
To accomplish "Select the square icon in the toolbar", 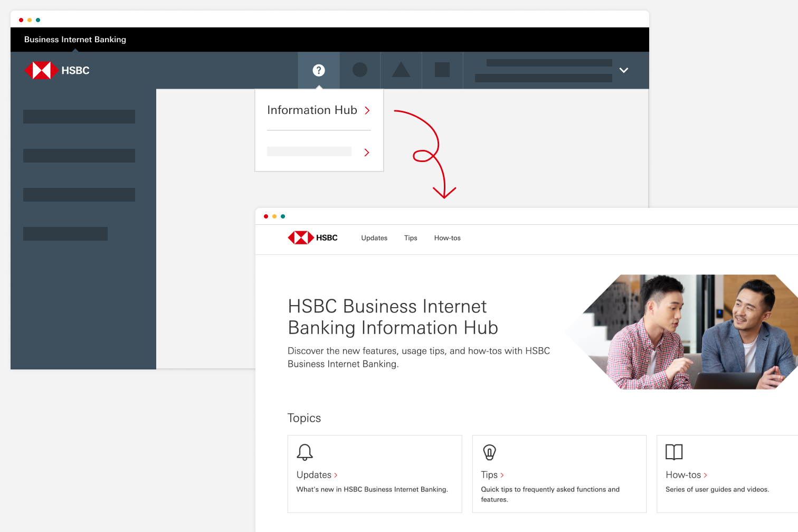I will tap(442, 70).
